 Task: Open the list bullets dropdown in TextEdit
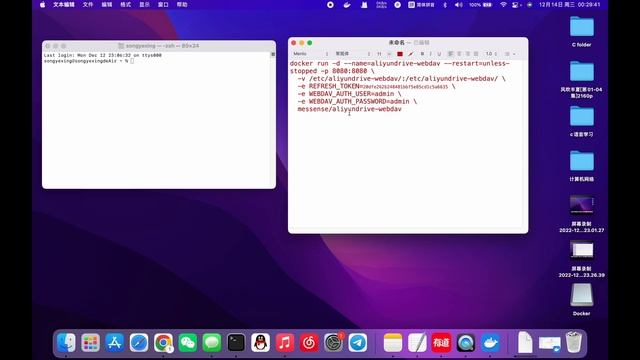point(510,54)
